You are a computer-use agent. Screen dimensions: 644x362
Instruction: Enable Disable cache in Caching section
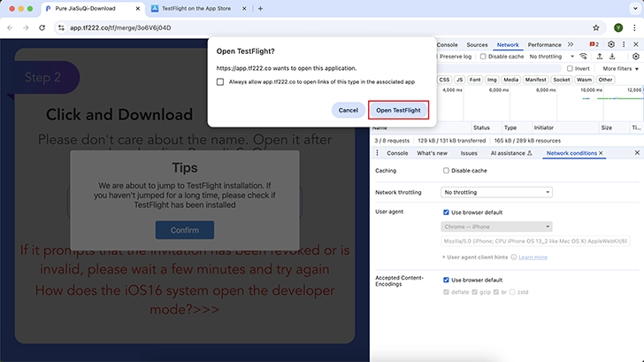[x=446, y=171]
